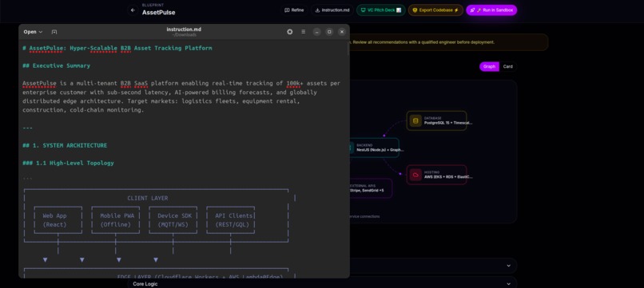Image resolution: width=644 pixels, height=288 pixels.
Task: Maximize the instruction.md editor window
Action: point(329,32)
